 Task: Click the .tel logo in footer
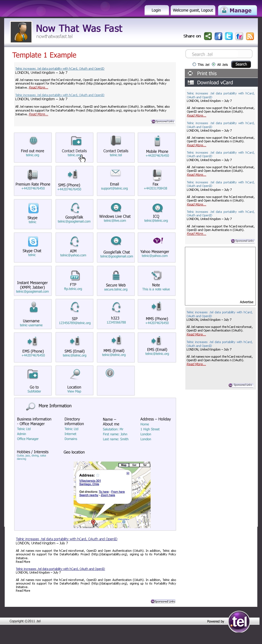pos(239,621)
